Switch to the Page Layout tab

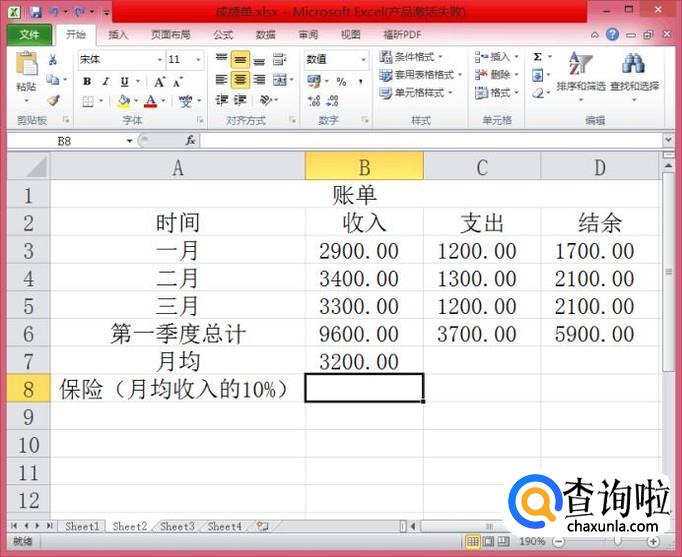tap(171, 35)
